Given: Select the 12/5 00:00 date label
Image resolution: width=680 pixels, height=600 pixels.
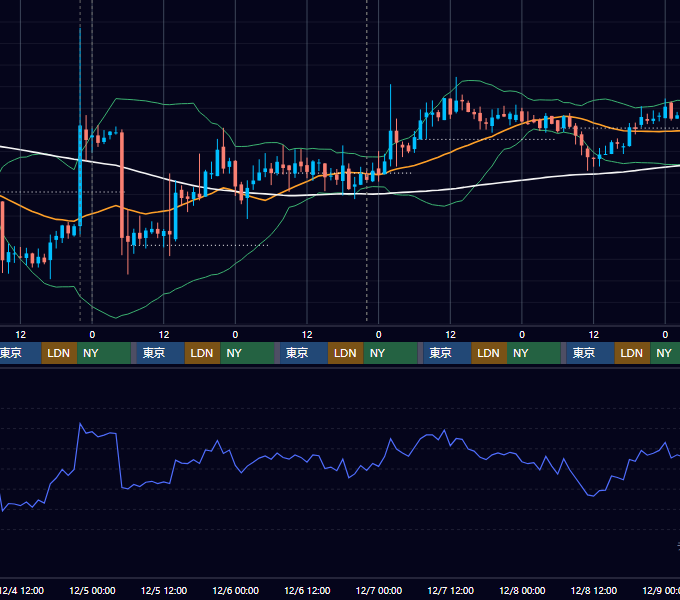Looking at the screenshot, I should [x=92, y=590].
